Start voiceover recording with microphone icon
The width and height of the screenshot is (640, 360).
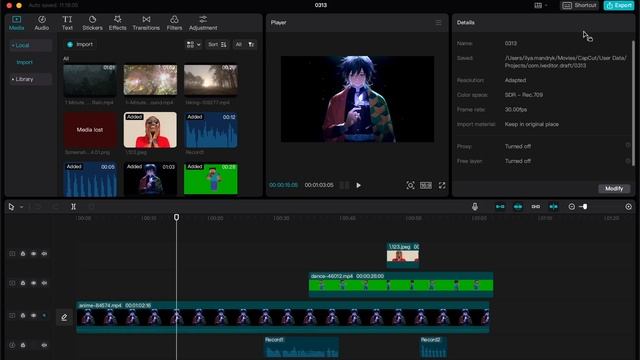click(x=475, y=207)
